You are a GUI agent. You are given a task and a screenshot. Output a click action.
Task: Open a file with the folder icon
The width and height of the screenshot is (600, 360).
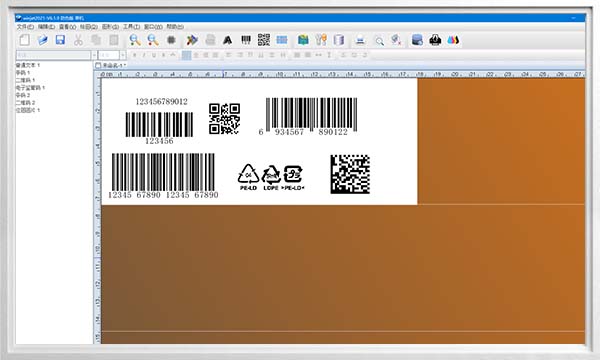[x=42, y=40]
